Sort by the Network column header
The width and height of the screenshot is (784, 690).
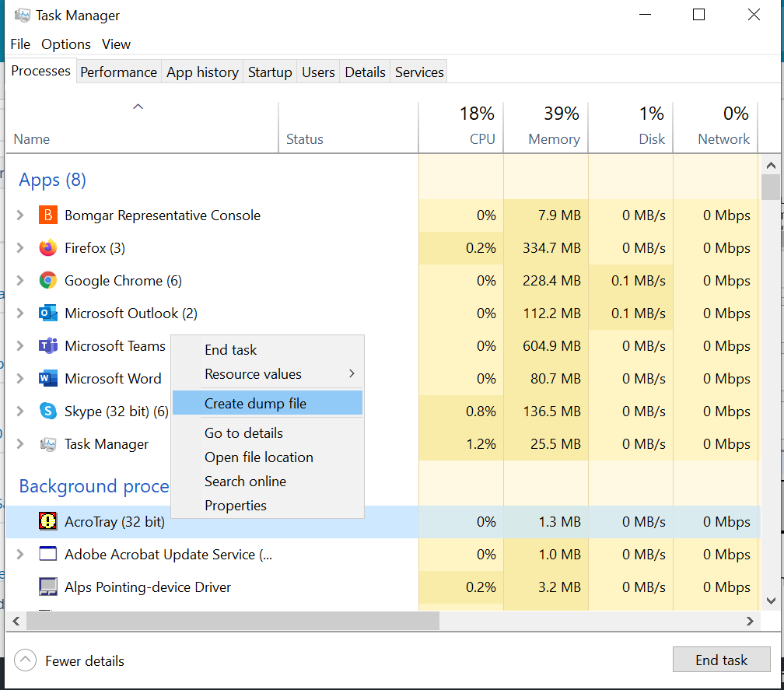coord(716,128)
